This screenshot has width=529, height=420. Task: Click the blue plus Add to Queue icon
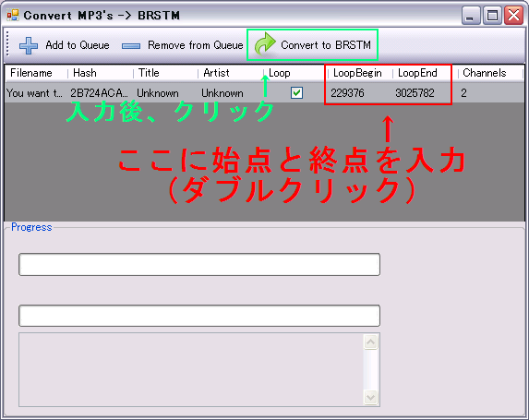point(29,45)
